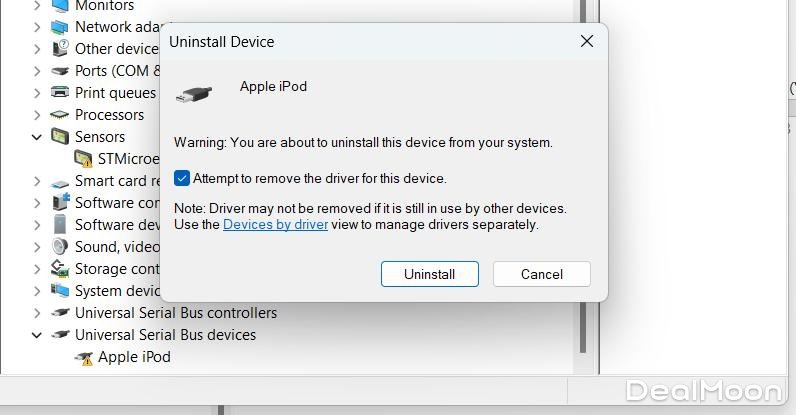Close the Uninstall Device dialog with X
The image size is (796, 415).
[x=587, y=42]
